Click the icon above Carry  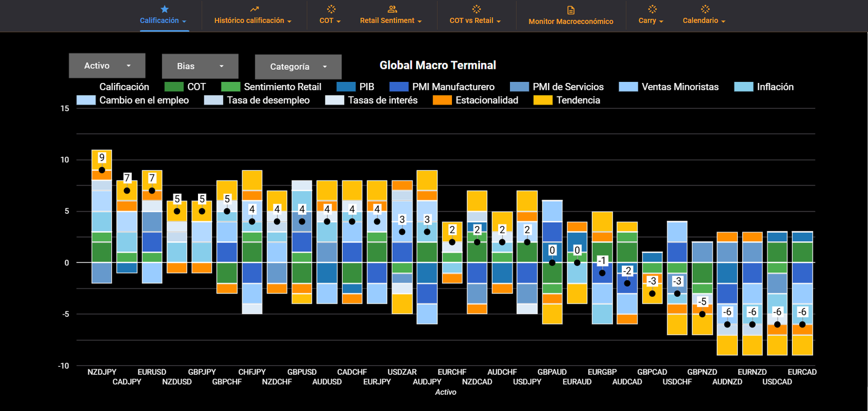click(652, 9)
